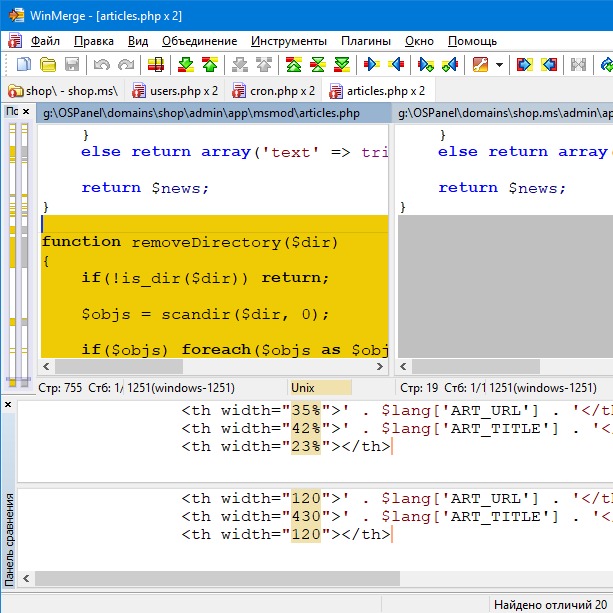
Task: Click the left file path header
Action: point(200,113)
